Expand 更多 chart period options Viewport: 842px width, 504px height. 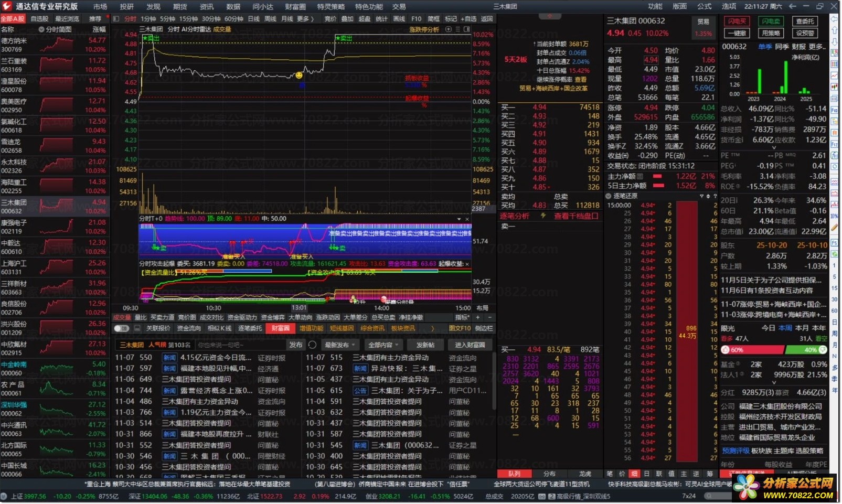(x=305, y=19)
